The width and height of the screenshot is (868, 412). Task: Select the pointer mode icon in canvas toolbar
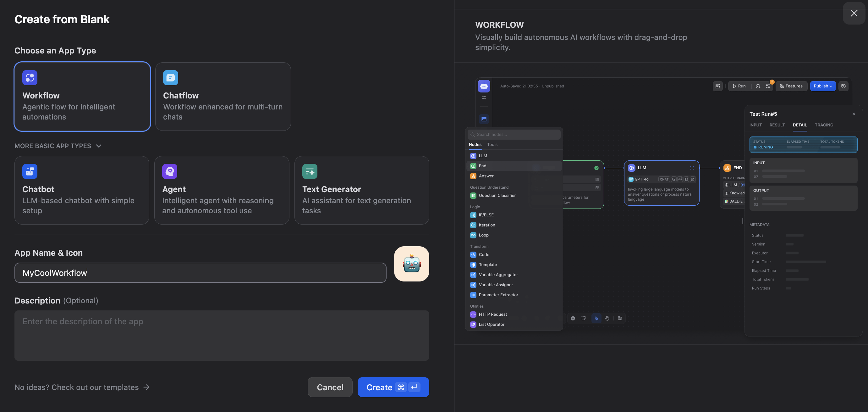click(x=596, y=318)
